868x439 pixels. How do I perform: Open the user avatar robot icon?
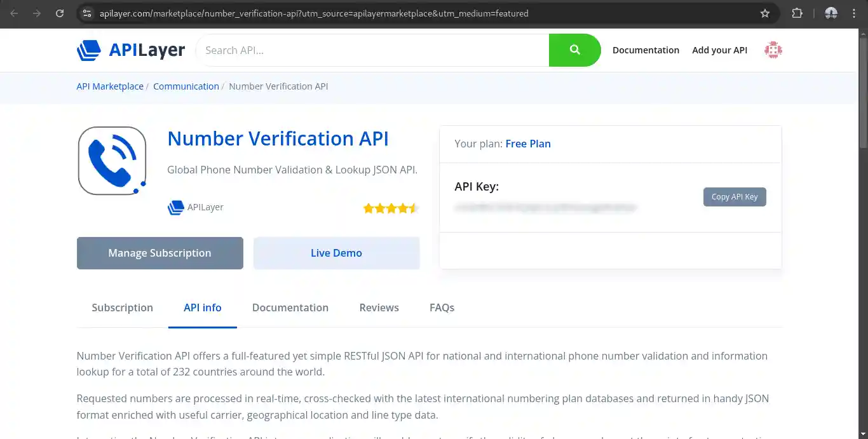[x=773, y=50]
